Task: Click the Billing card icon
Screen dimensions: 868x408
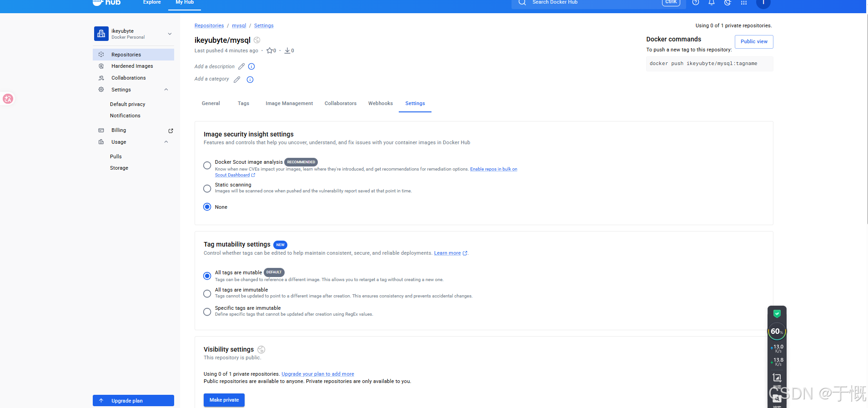Action: pos(101,130)
